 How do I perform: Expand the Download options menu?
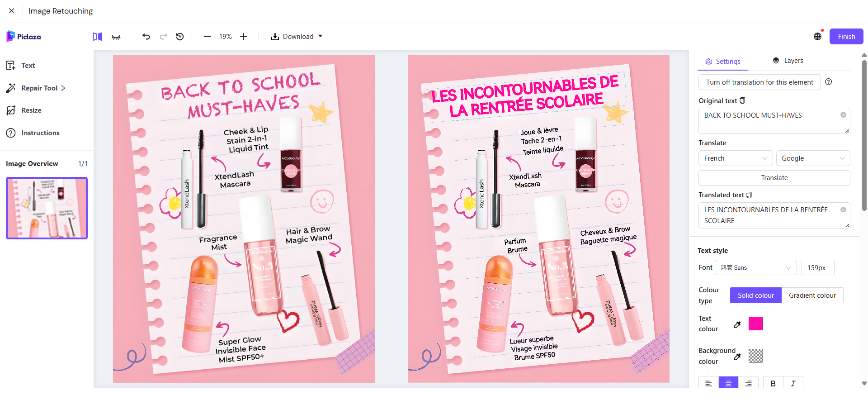pos(297,37)
